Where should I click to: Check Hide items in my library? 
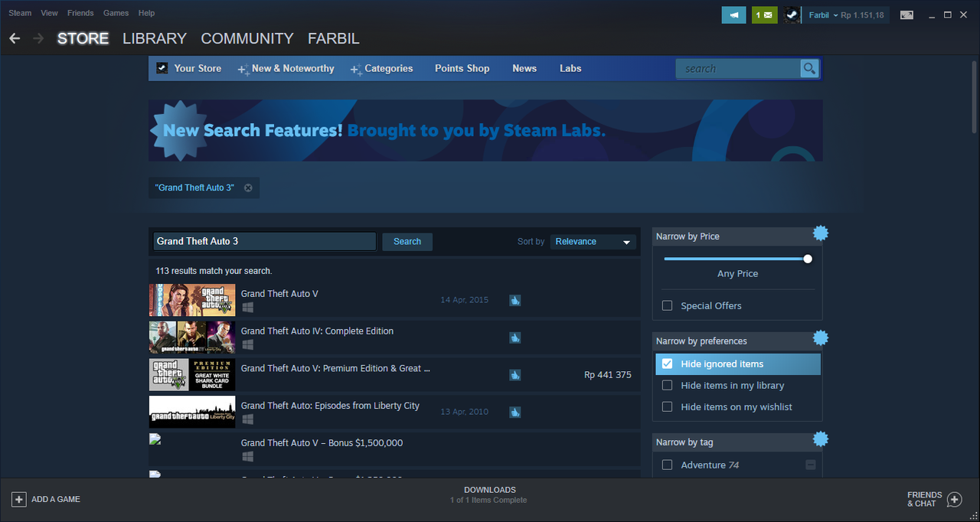click(x=667, y=385)
